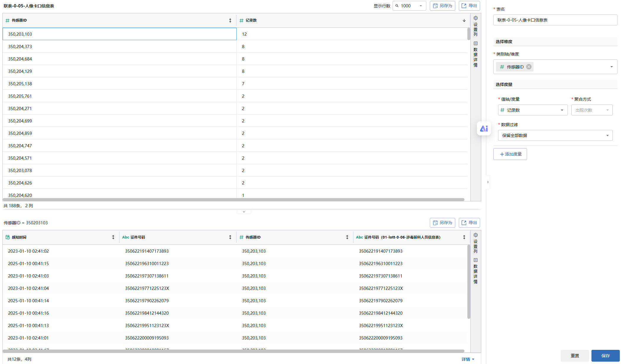The width and height of the screenshot is (621, 364).
Task: Sort bottom table by 感知时间
Action: click(113, 237)
